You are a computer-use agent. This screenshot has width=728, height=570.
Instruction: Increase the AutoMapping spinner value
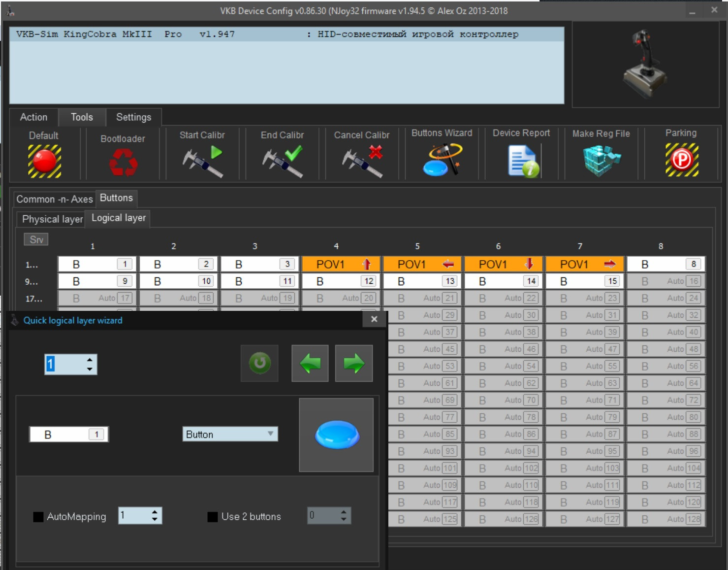click(x=155, y=512)
